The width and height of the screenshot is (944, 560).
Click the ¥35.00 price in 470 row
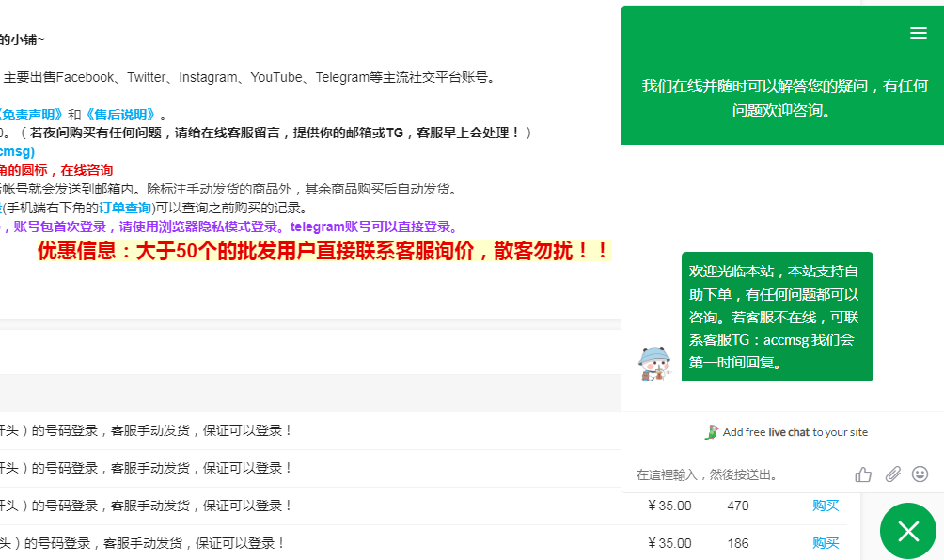(x=669, y=506)
